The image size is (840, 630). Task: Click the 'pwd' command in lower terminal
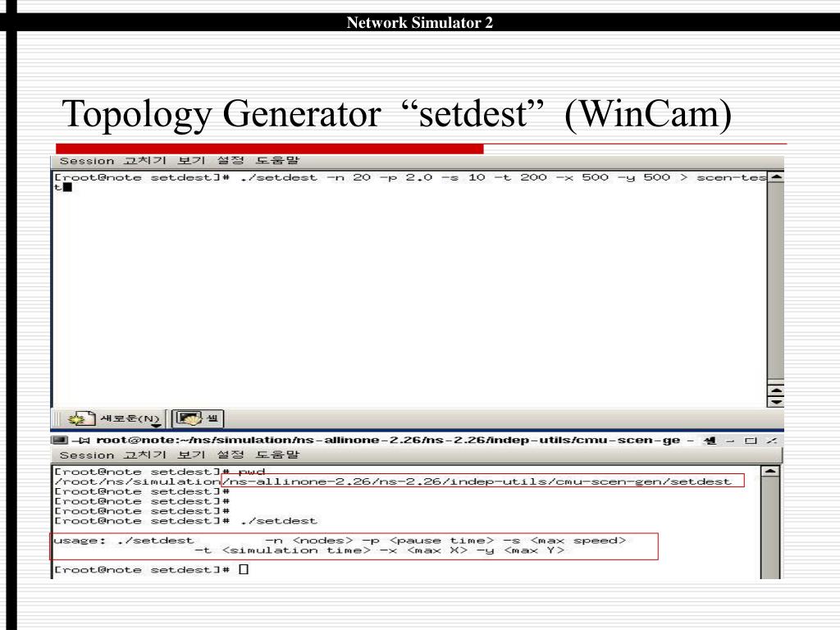tap(252, 472)
